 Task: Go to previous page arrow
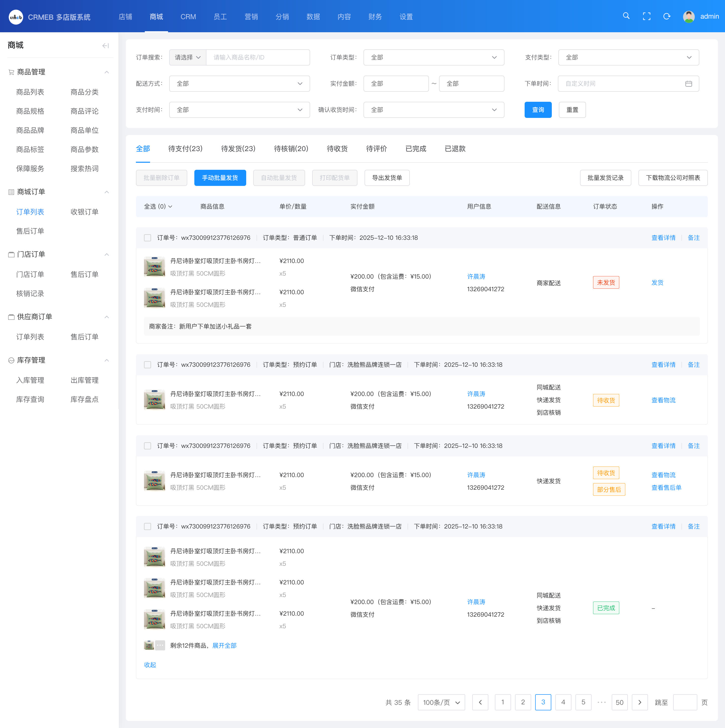480,702
